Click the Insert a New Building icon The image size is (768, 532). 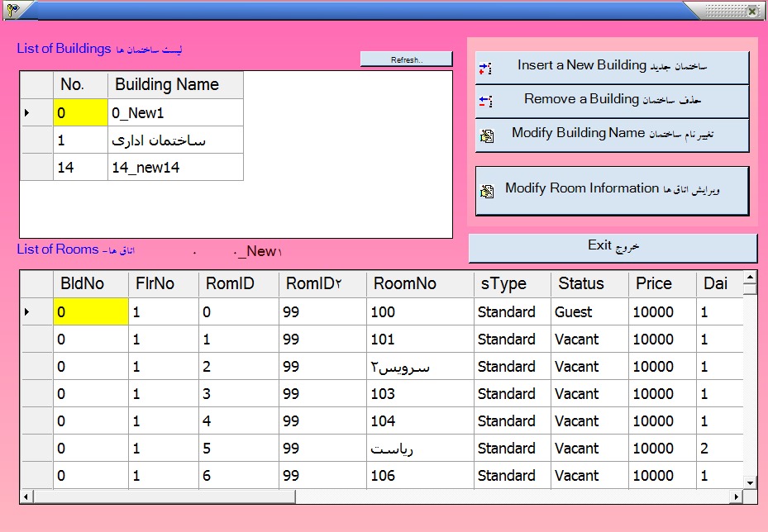click(485, 69)
